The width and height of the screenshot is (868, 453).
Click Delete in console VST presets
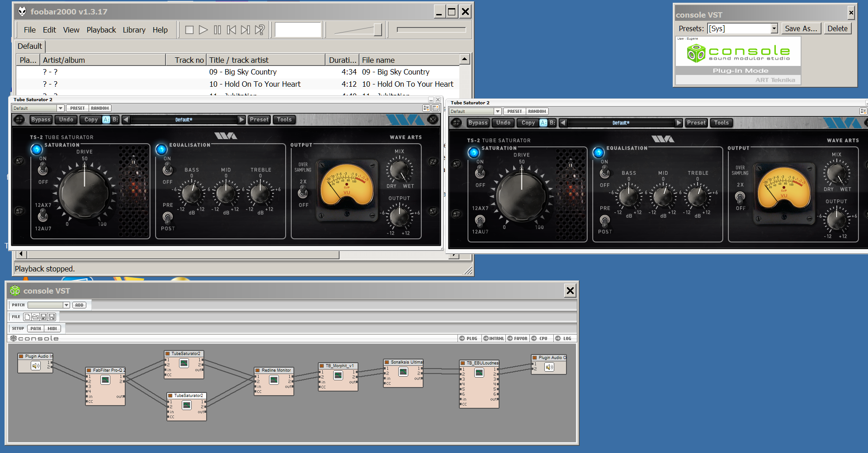pyautogui.click(x=837, y=28)
